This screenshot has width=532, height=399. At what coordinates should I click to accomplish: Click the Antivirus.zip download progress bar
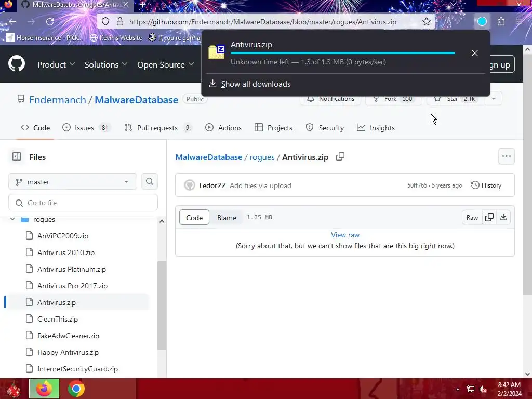point(343,53)
